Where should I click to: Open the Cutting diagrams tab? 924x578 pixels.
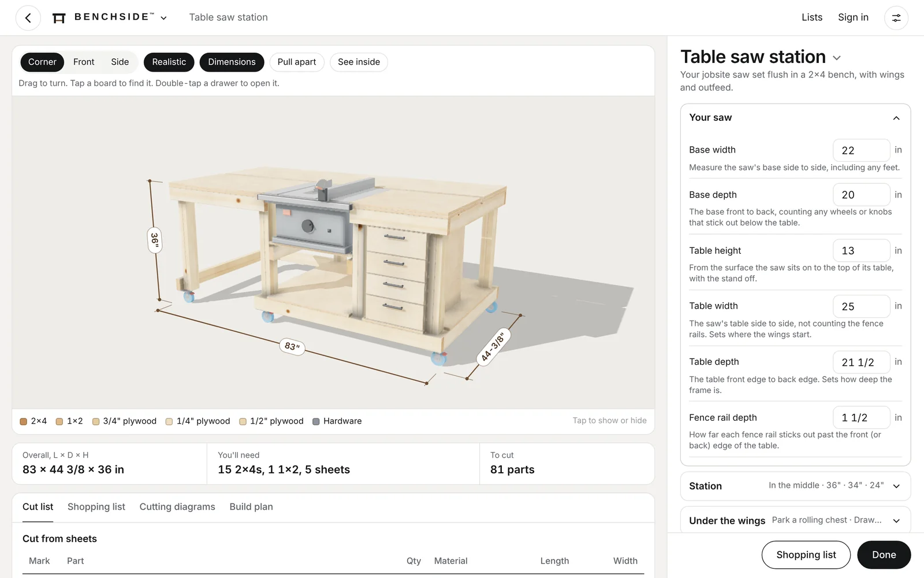tap(177, 507)
